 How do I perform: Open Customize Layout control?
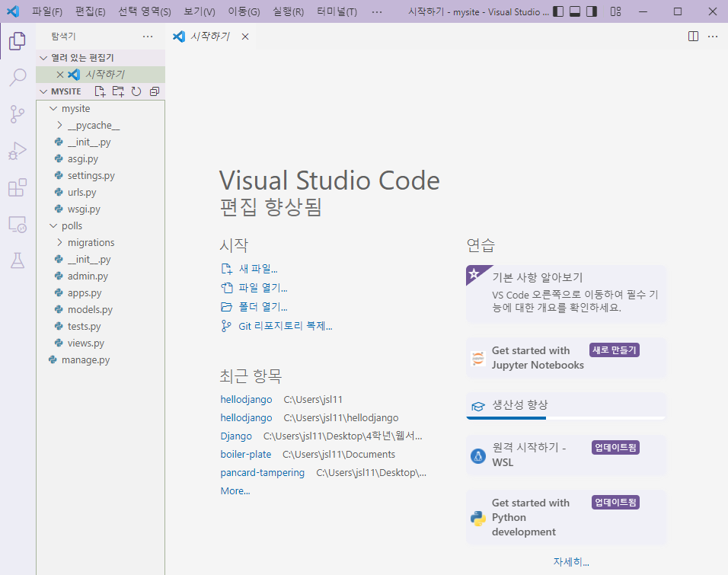point(615,11)
